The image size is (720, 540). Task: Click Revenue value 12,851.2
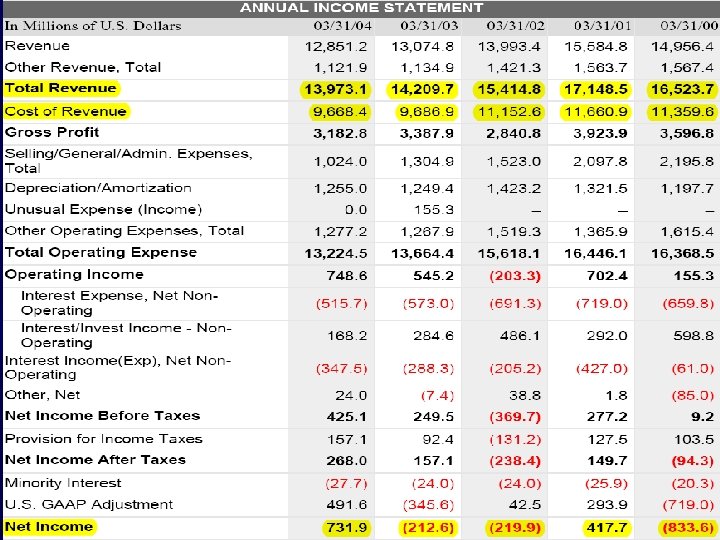point(336,47)
